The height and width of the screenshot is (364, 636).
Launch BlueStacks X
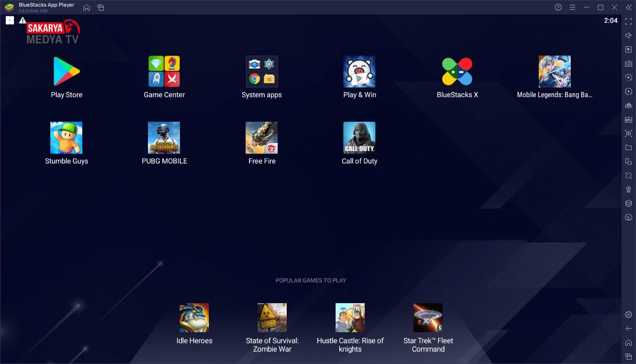457,72
